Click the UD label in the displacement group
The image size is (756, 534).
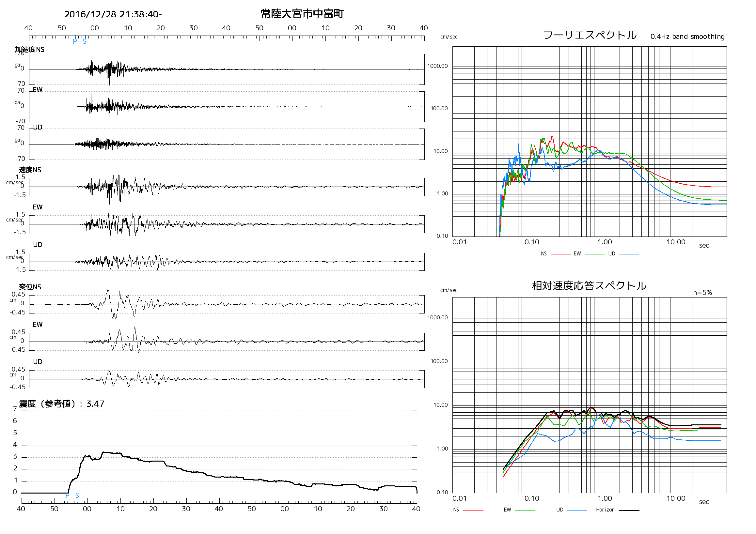point(38,361)
